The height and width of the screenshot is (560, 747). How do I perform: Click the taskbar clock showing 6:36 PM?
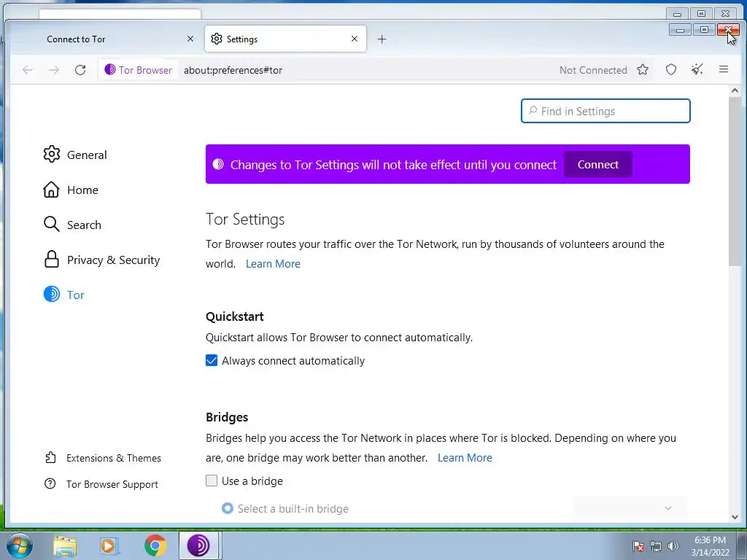[710, 546]
